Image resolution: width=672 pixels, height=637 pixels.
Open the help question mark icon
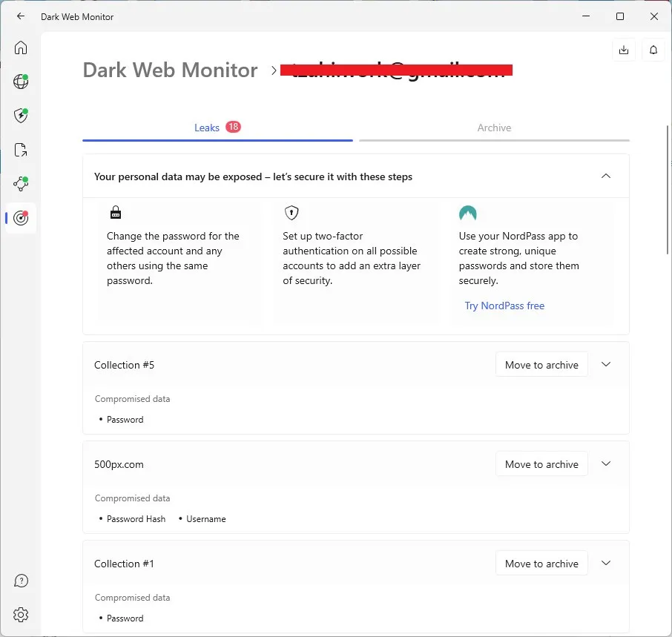[21, 581]
